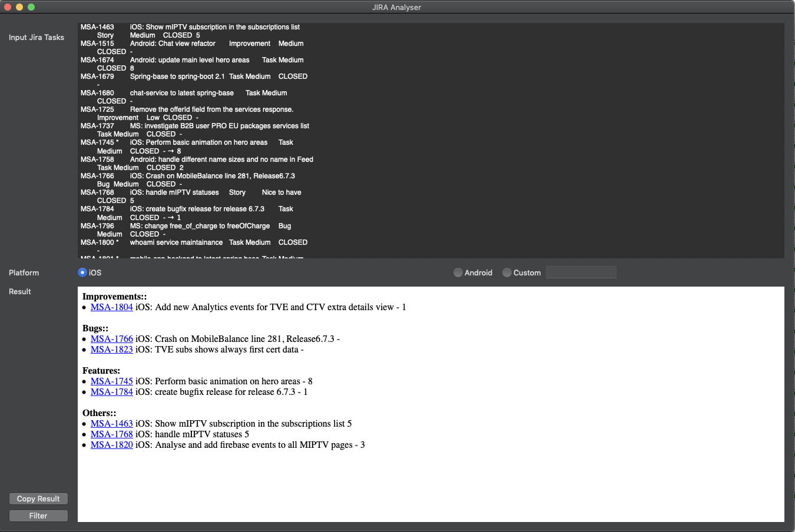Click the input line 'MSA-1725 Remove the offerId field'

coord(187,109)
